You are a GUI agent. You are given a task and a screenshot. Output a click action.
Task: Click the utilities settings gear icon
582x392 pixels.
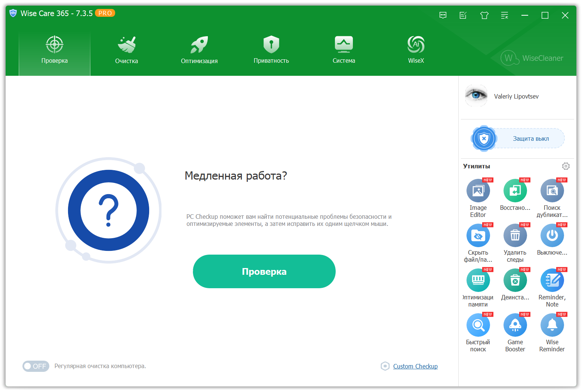coord(566,166)
